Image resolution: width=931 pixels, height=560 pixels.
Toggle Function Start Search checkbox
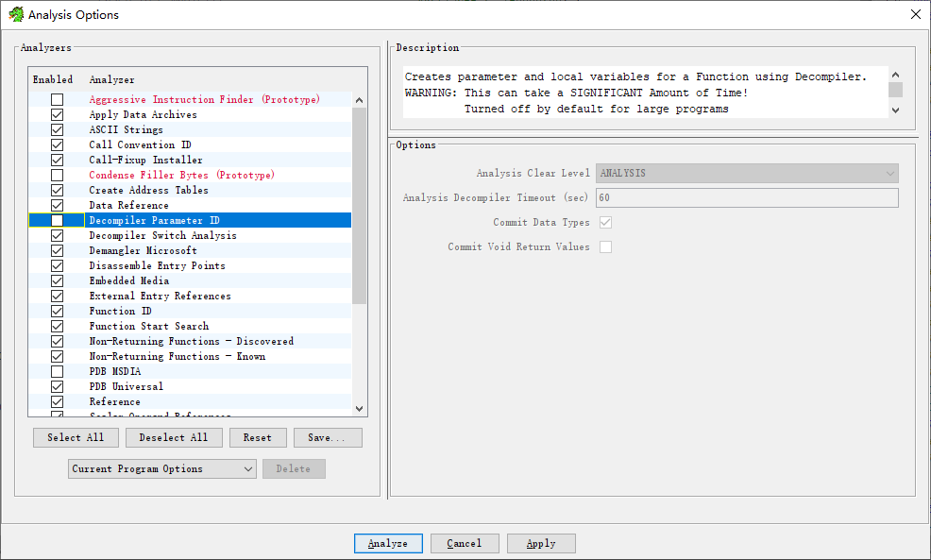(57, 326)
